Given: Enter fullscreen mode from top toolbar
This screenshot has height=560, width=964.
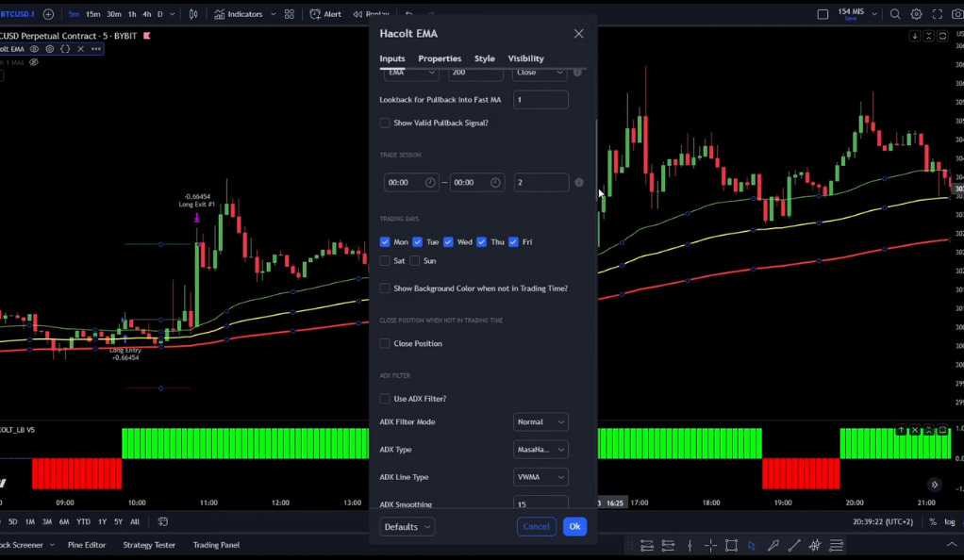Looking at the screenshot, I should point(937,14).
